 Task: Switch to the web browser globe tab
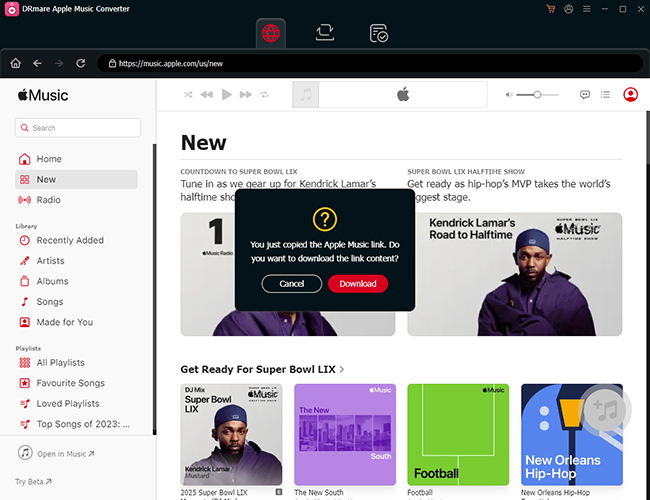click(271, 33)
